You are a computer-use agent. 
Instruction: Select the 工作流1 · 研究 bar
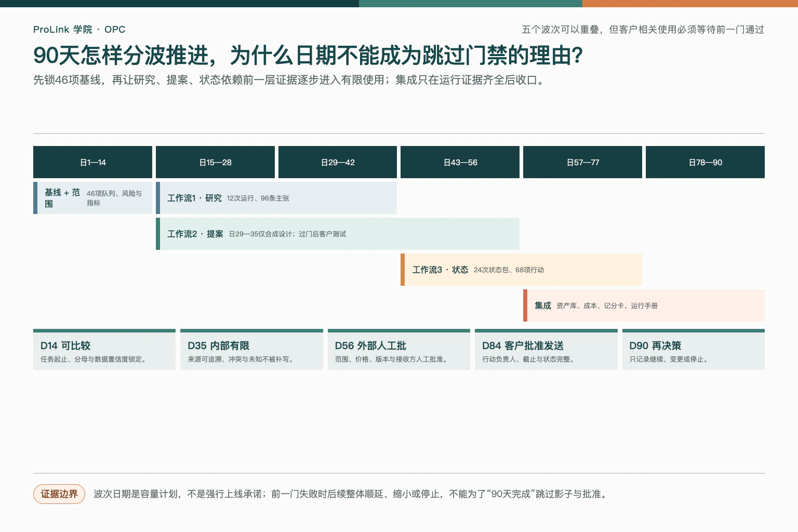coord(276,198)
